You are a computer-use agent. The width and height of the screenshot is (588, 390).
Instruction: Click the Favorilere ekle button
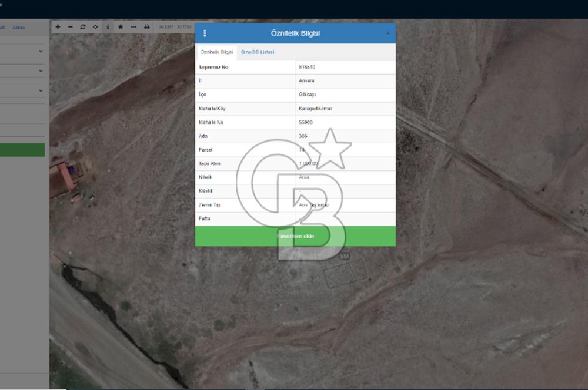[295, 236]
